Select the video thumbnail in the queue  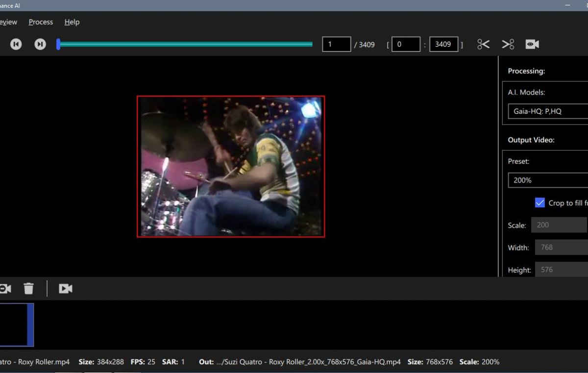(x=17, y=325)
